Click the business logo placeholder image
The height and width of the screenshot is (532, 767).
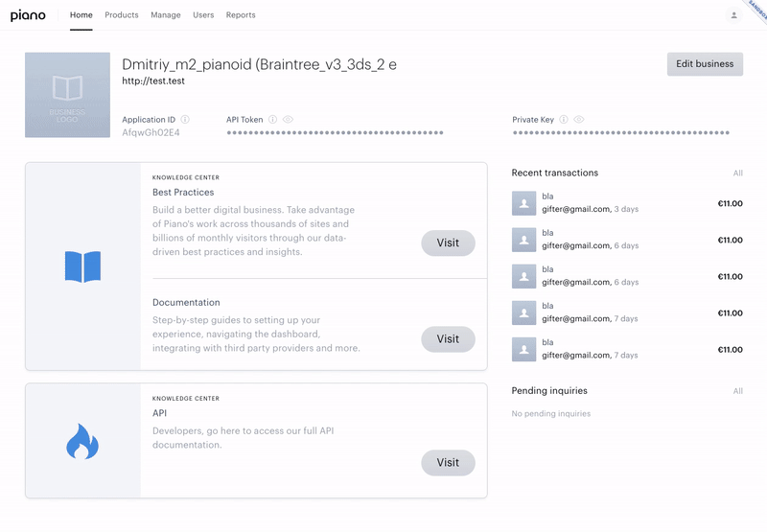coord(67,95)
